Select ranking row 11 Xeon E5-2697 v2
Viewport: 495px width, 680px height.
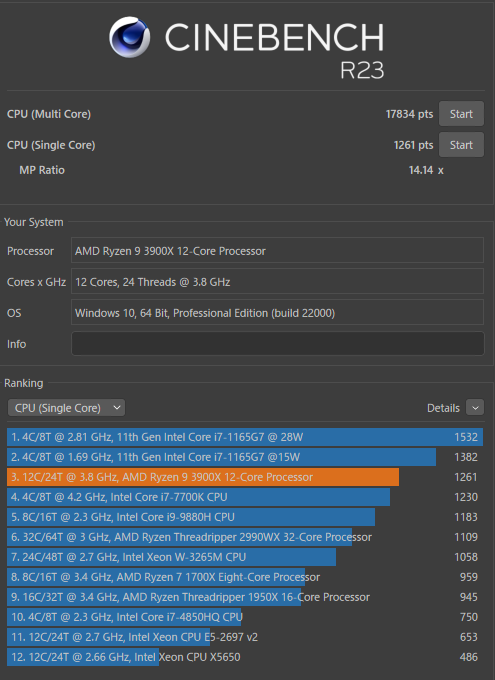(245, 637)
